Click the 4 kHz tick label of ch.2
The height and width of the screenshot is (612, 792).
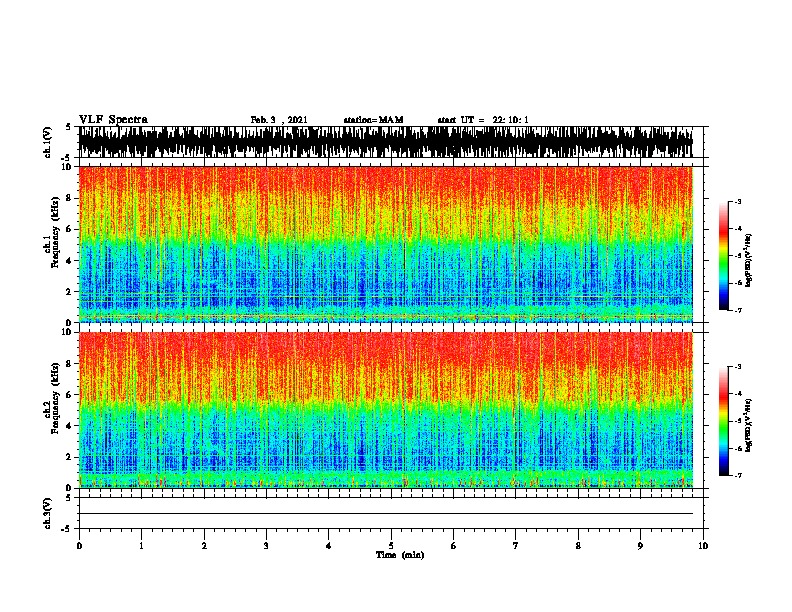(x=68, y=426)
